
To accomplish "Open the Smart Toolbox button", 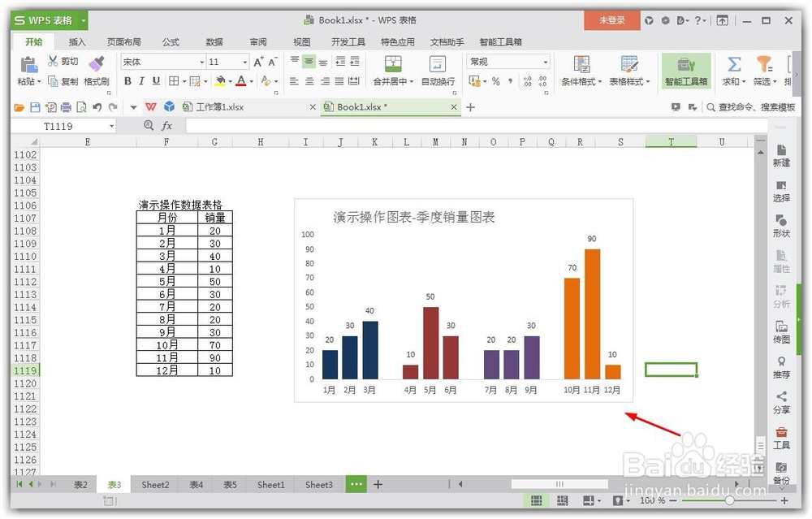I will tap(686, 71).
